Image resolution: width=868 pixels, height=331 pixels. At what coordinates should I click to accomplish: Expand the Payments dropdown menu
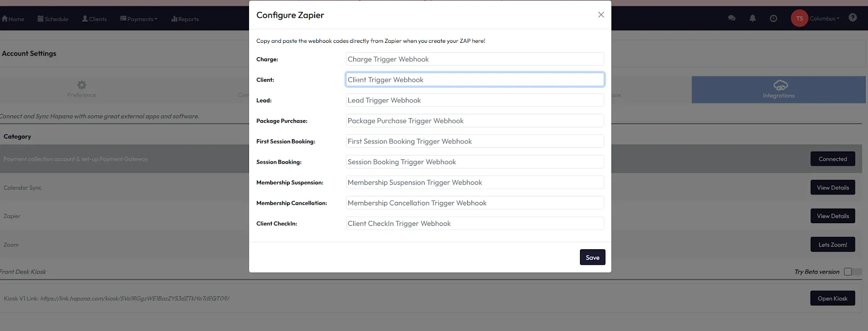139,19
